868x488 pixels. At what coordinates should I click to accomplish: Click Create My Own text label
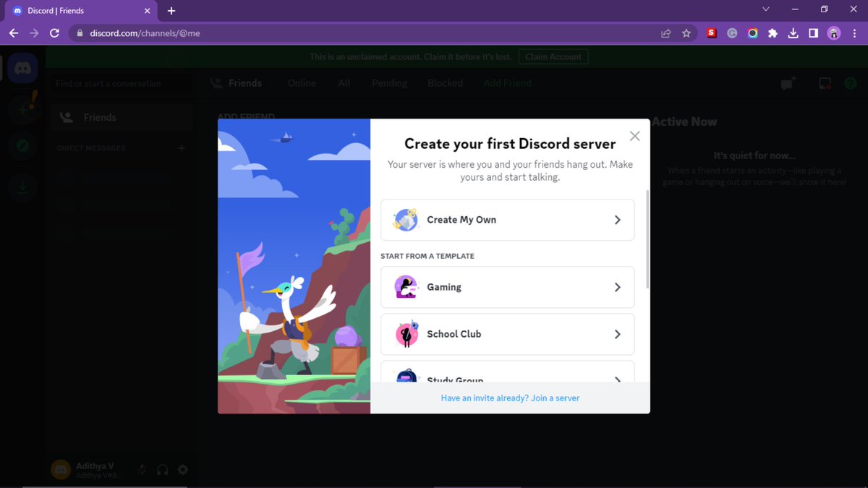pyautogui.click(x=461, y=220)
